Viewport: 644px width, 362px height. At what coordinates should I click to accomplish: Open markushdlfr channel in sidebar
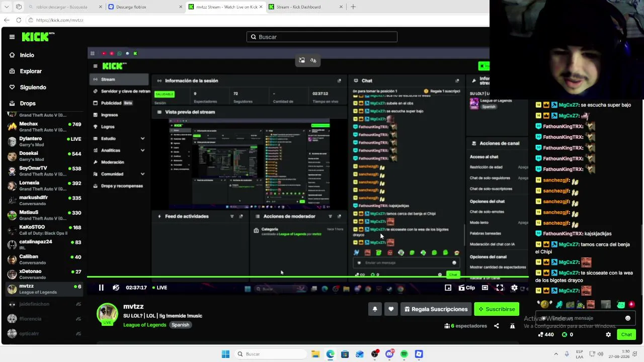point(44,200)
